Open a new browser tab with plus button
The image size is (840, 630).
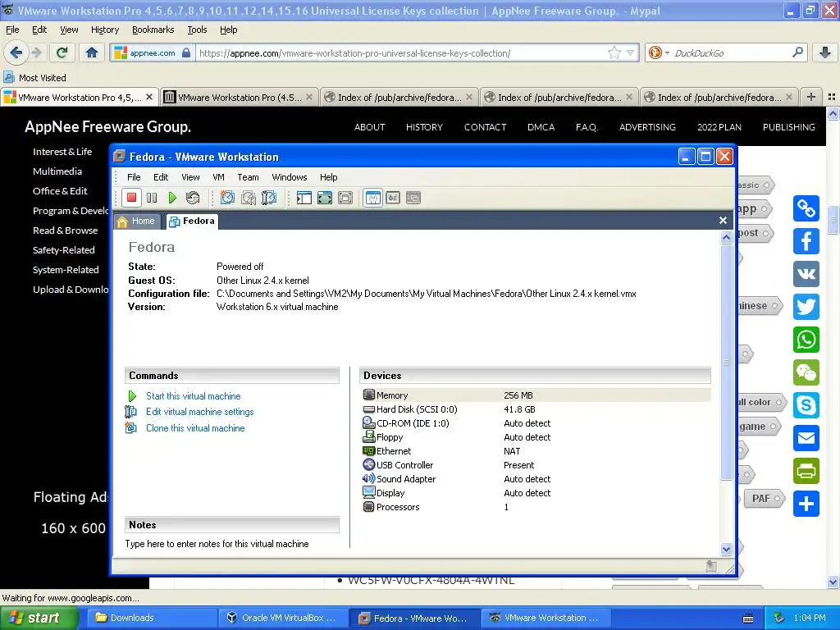coord(811,97)
